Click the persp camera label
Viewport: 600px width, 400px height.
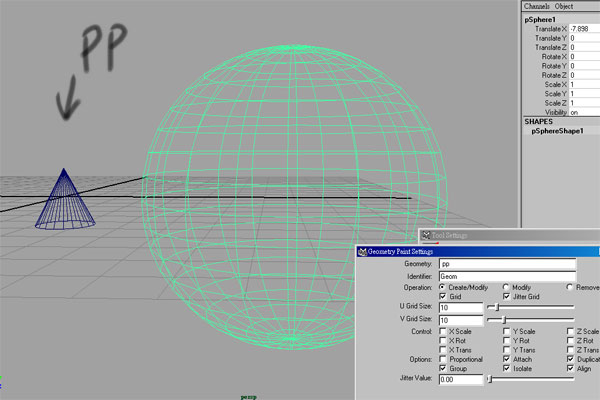coord(249,397)
